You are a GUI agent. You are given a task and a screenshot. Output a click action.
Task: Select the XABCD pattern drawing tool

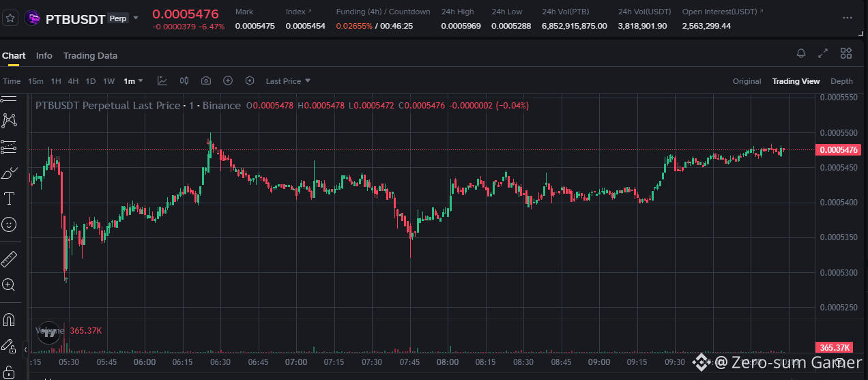tap(9, 121)
